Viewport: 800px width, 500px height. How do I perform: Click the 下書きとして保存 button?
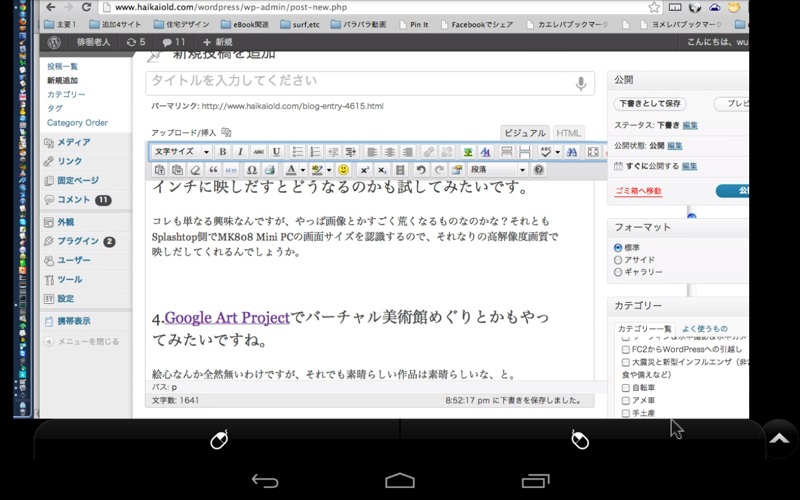pos(649,104)
